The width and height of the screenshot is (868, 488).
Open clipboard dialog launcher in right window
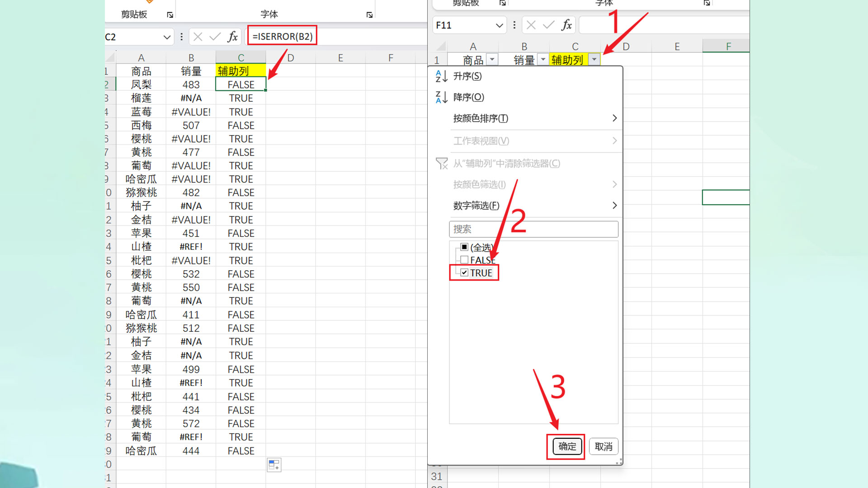(x=502, y=3)
